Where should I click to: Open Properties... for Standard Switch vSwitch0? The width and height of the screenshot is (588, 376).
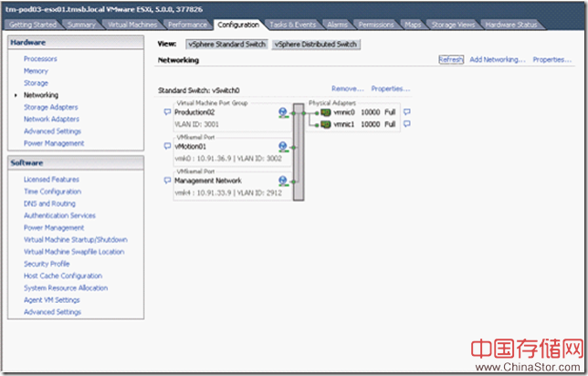pos(391,89)
